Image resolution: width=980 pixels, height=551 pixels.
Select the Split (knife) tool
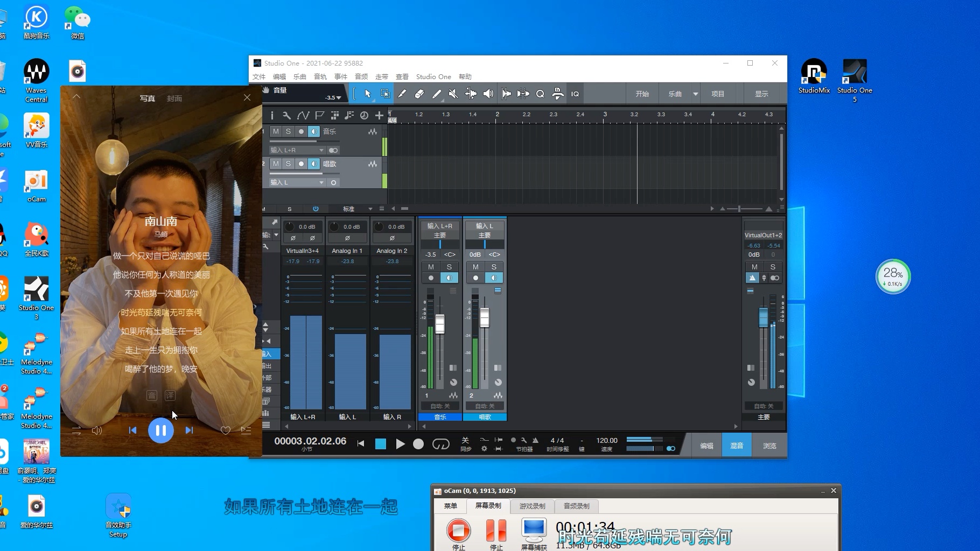click(402, 94)
